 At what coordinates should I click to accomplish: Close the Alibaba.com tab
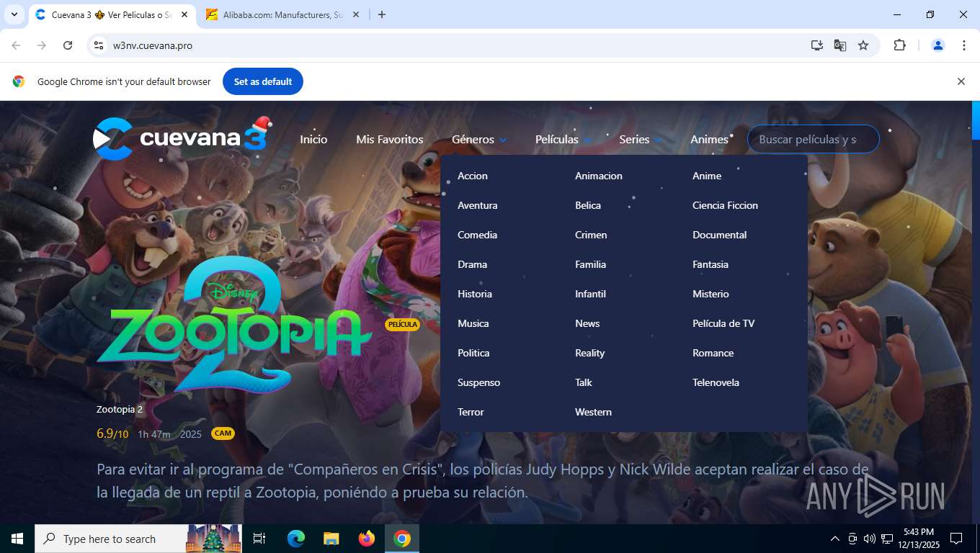[356, 14]
